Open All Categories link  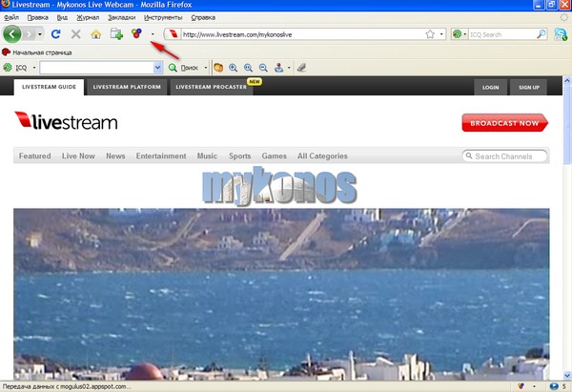click(x=322, y=155)
